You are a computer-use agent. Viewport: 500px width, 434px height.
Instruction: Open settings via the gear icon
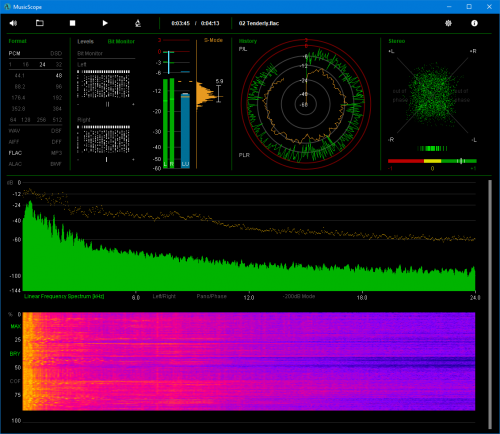point(448,23)
